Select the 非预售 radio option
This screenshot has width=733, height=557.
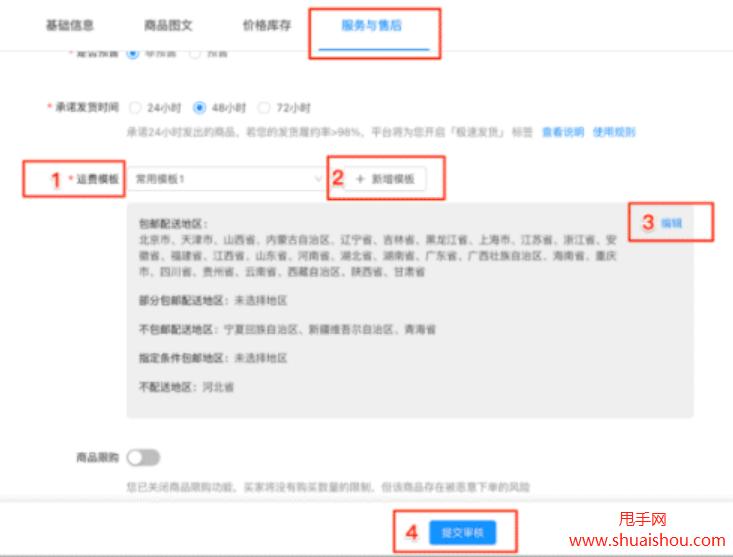[x=133, y=52]
